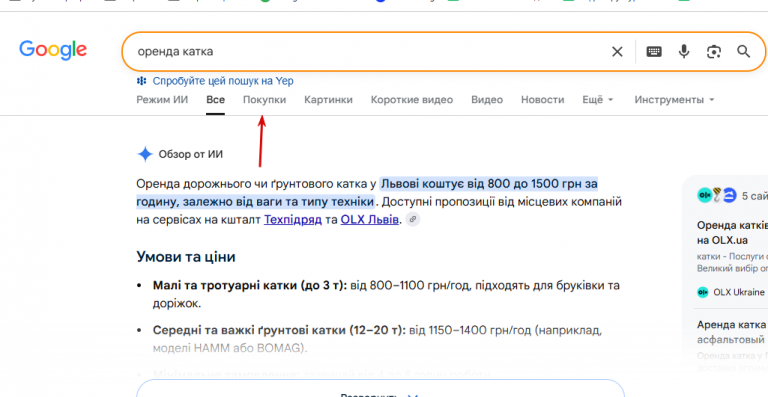Viewport: 768px width, 397px height.
Task: Open Оренда катків на OLX.ua result
Action: click(732, 233)
